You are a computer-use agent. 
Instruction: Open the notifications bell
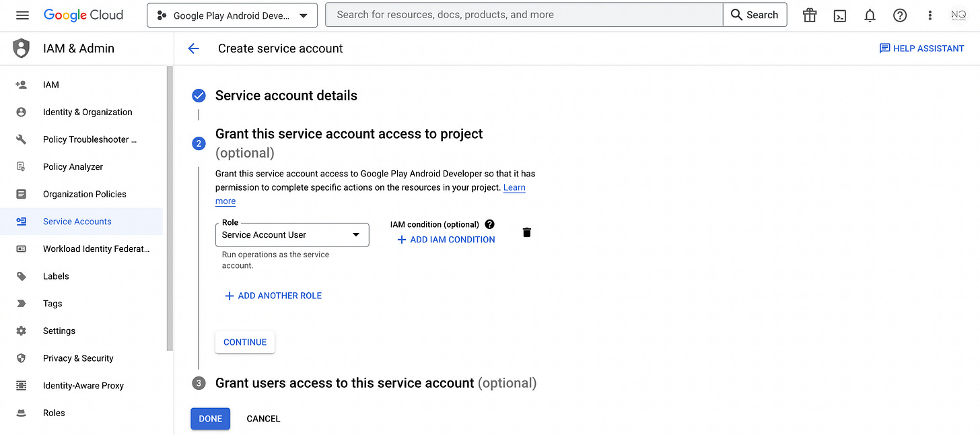pyautogui.click(x=870, y=15)
